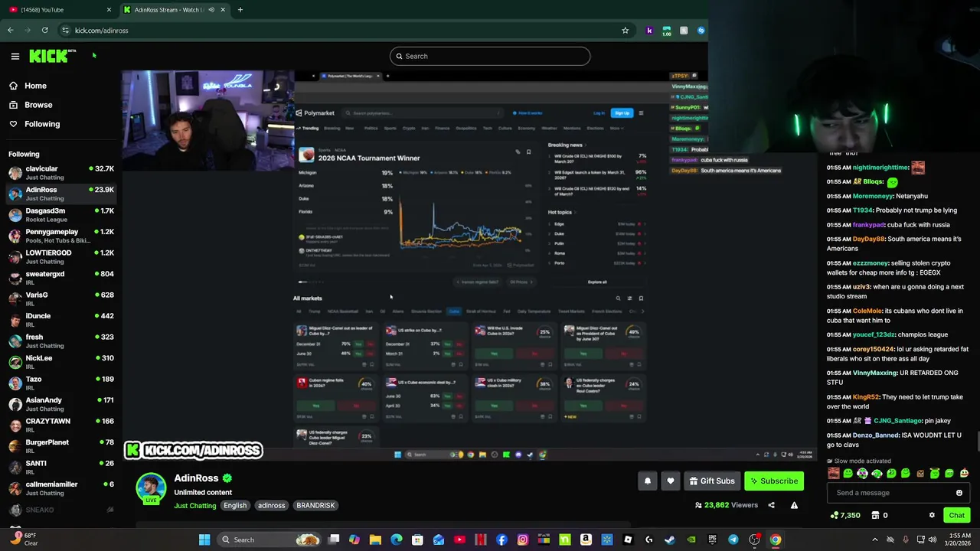Screen dimensions: 980x551
Task: Open sweatergxd IRL stream
Action: click(60, 278)
